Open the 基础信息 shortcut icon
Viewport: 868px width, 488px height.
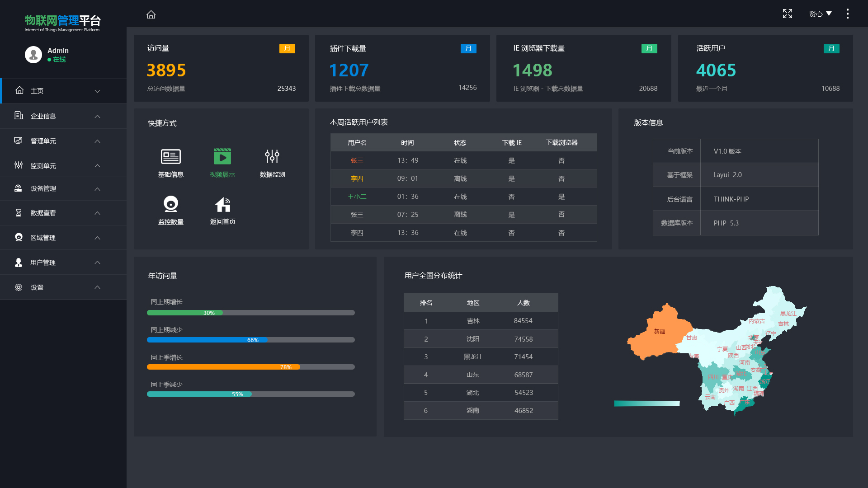point(171,156)
